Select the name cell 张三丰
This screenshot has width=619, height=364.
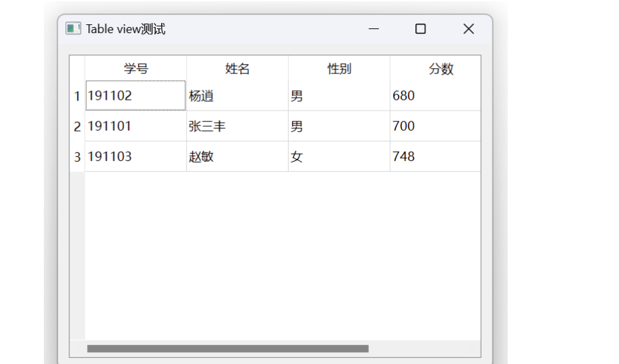click(237, 126)
